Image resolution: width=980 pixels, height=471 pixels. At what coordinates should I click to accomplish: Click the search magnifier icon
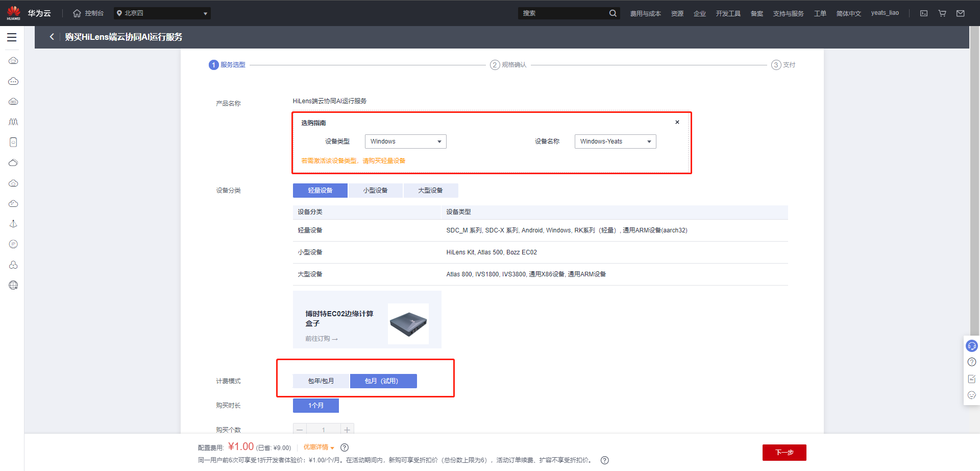coord(612,13)
